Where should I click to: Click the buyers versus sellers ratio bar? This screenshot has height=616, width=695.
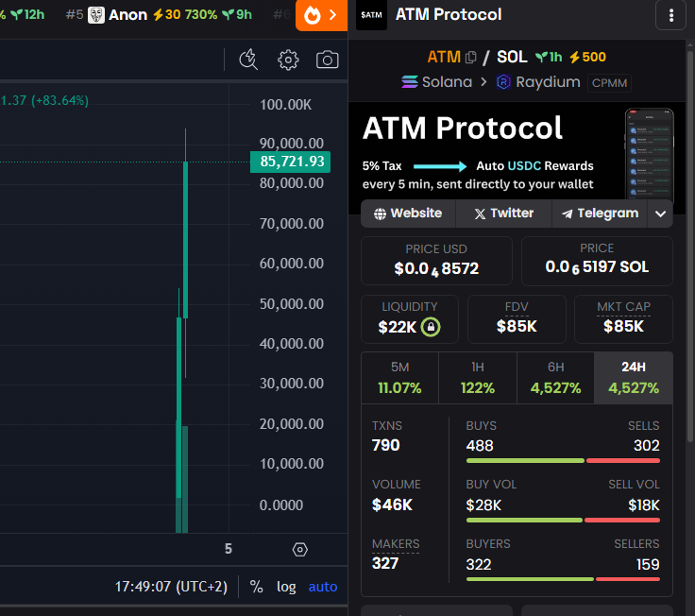tap(563, 579)
